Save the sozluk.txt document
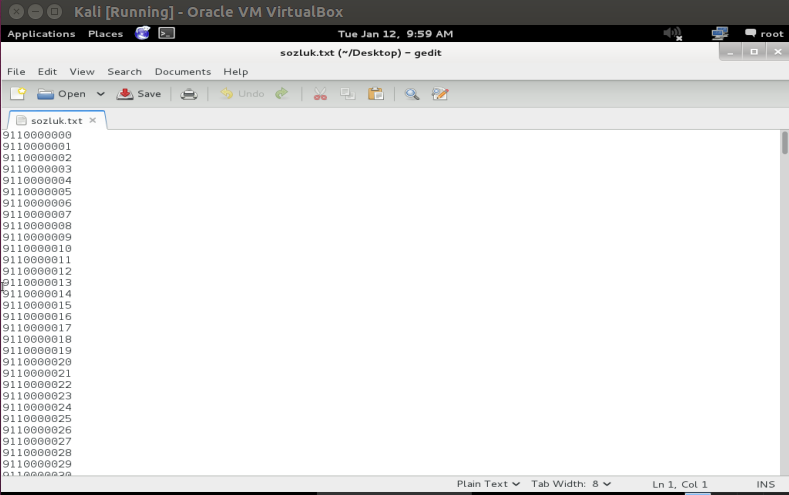This screenshot has width=789, height=495. coord(139,94)
